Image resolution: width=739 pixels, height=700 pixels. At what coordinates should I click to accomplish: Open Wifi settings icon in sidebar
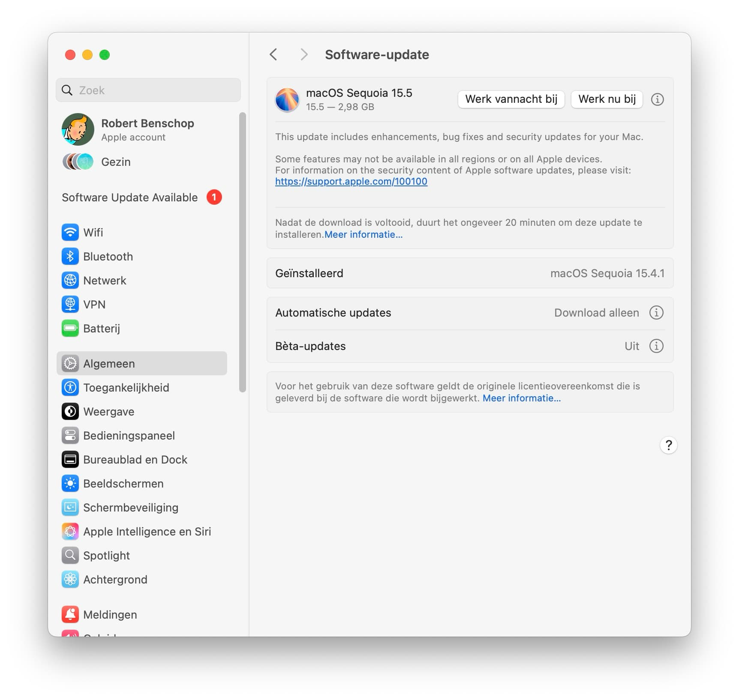(x=70, y=233)
